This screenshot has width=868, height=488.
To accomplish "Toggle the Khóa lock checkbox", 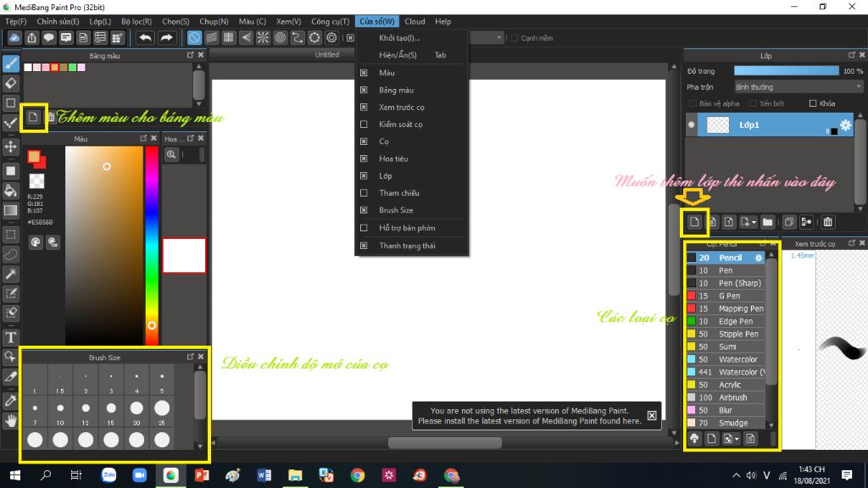I will 813,103.
